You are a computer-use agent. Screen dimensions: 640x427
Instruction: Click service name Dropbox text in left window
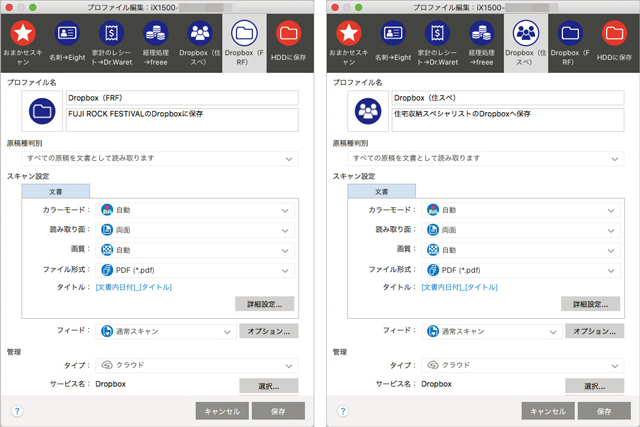[x=111, y=384]
